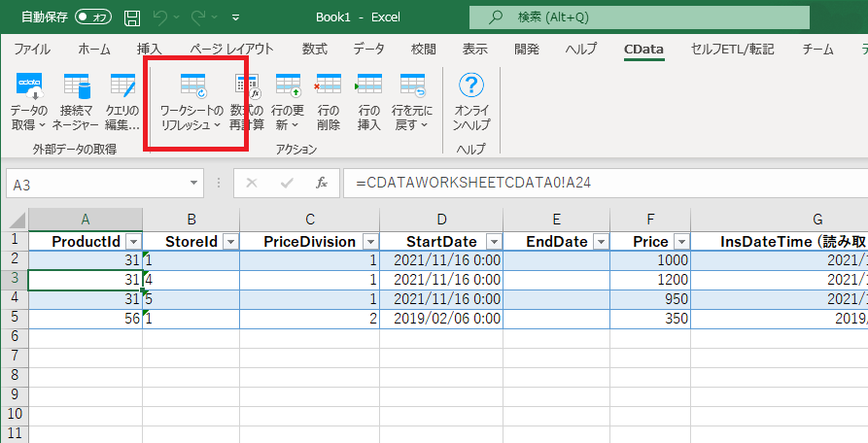Click the PriceDivision cell with value 2
Screen dimensions: 868x443
[x=310, y=319]
